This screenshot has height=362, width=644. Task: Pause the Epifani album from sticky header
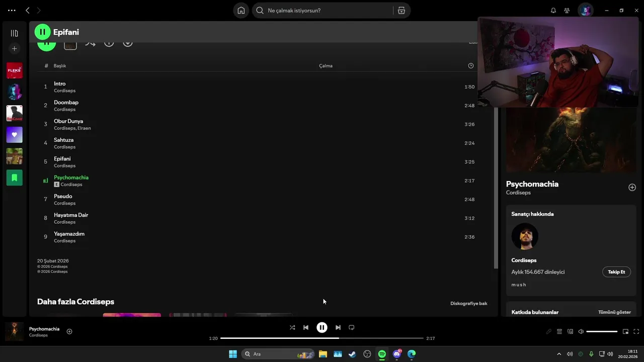click(x=42, y=32)
